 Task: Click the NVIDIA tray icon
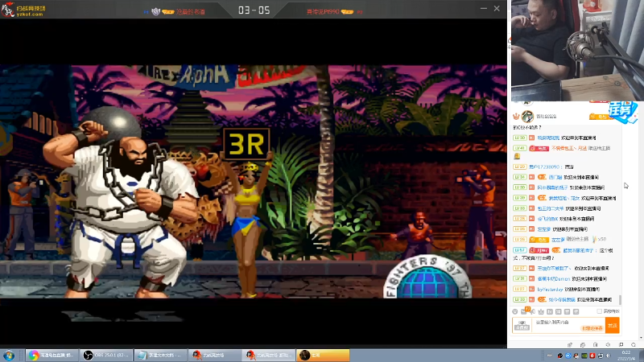584,356
